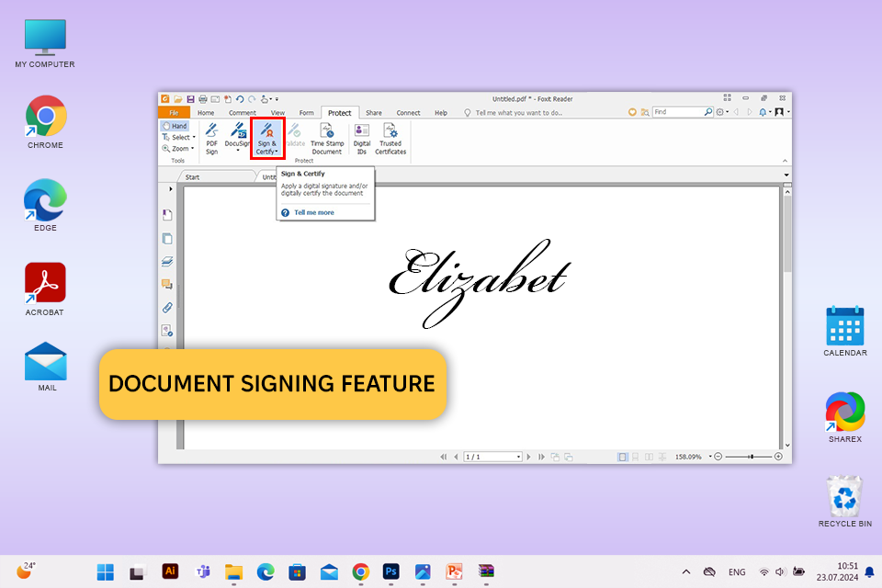Viewport: 882px width, 588px height.
Task: Expand the left navigation panel arrow
Action: [x=171, y=189]
